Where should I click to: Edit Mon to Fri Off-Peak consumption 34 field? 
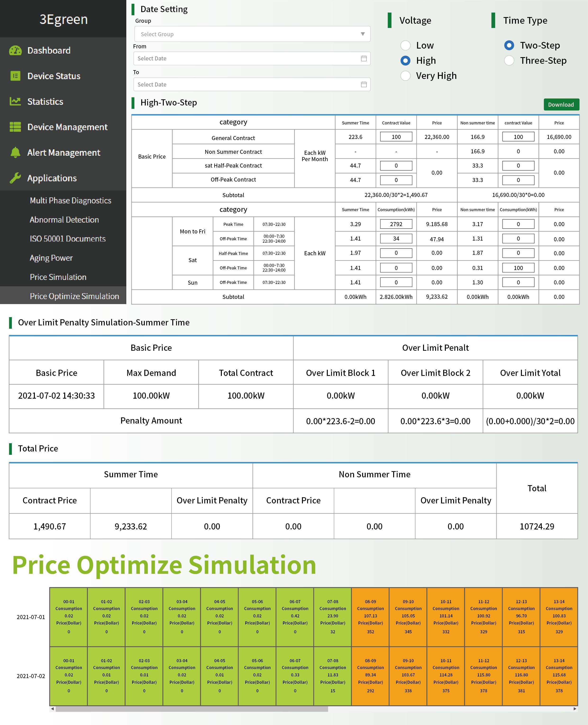(396, 239)
